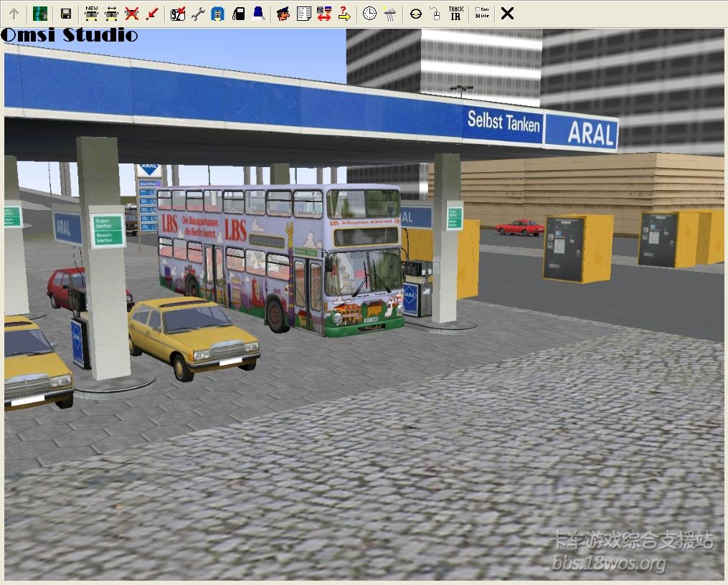Close using the black X icon
This screenshot has width=728, height=585.
(508, 14)
